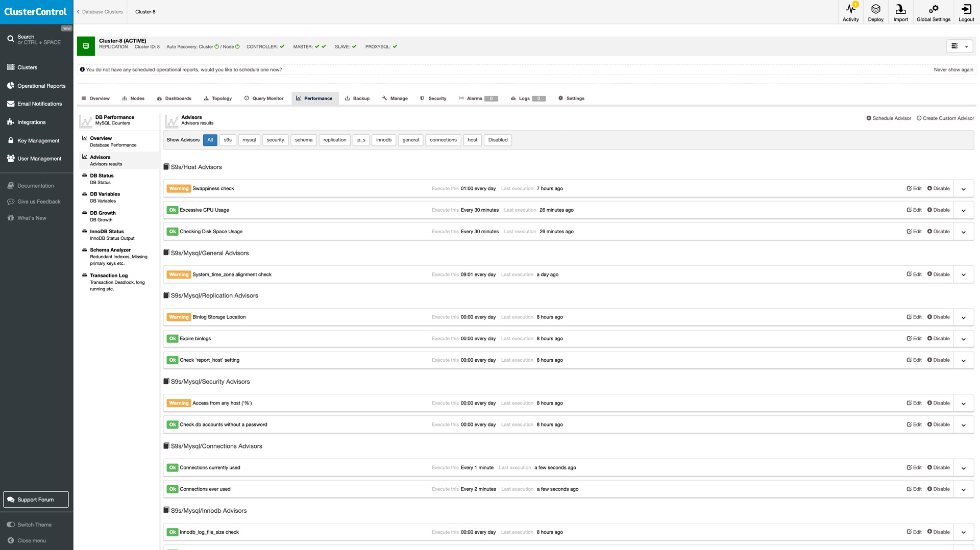Screen dimensions: 980x550
Task: Open the Deploy icon in top bar
Action: 875,12
